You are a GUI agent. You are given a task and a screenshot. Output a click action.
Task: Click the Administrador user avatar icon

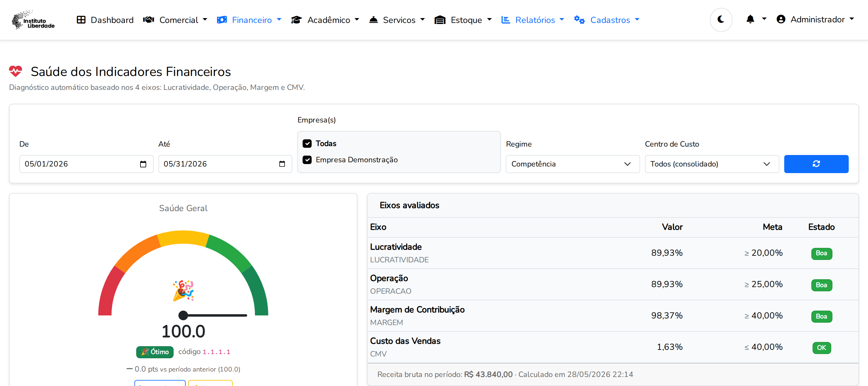pos(781,19)
